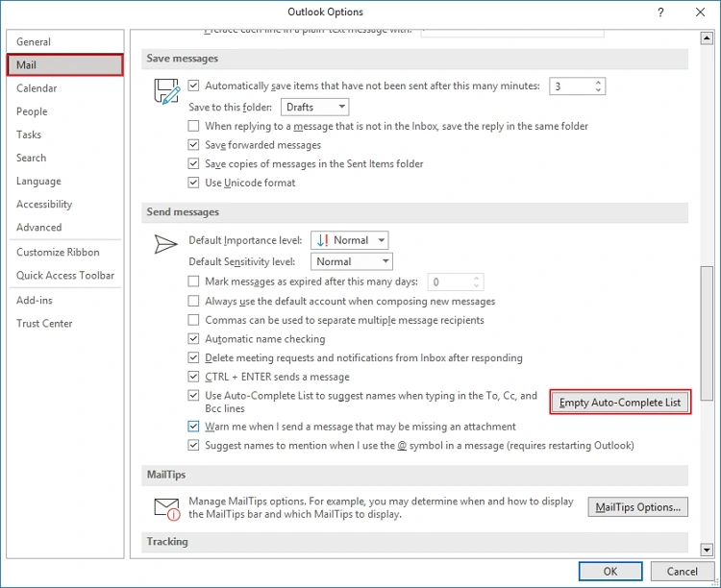Switch to the Advanced options category
Viewport: 721px width, 588px height.
(x=38, y=228)
